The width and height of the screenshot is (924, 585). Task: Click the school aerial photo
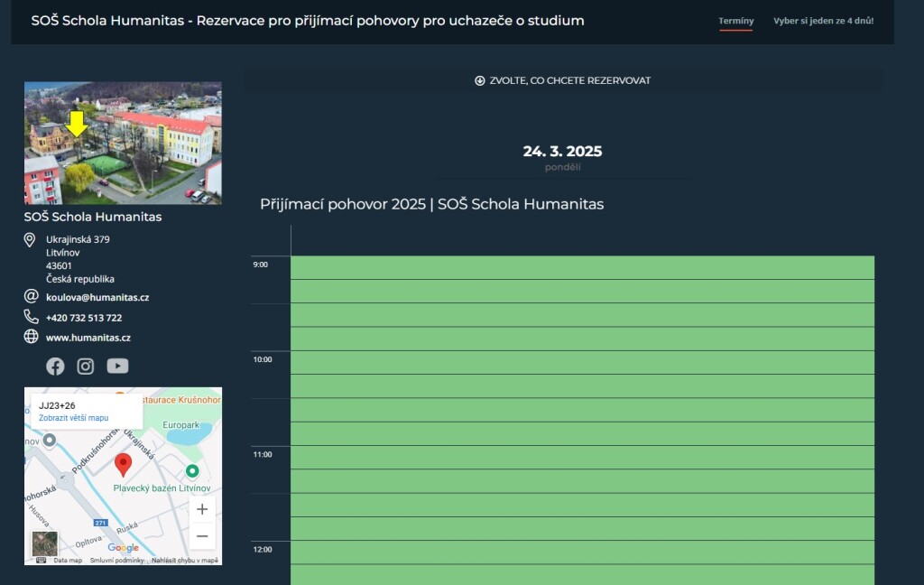coord(123,143)
